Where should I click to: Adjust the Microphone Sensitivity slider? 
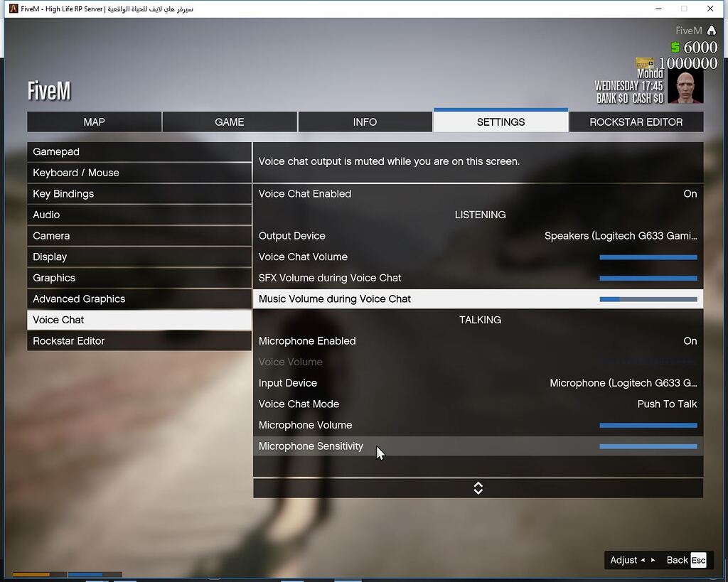tap(648, 446)
